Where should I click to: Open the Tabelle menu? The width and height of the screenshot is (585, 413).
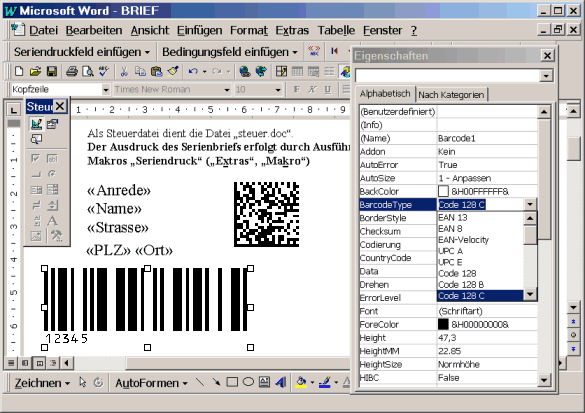[336, 30]
